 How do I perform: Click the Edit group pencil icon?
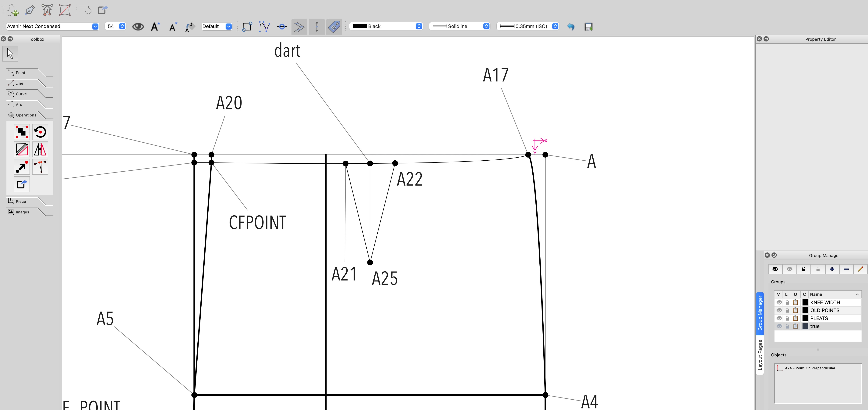pyautogui.click(x=860, y=269)
